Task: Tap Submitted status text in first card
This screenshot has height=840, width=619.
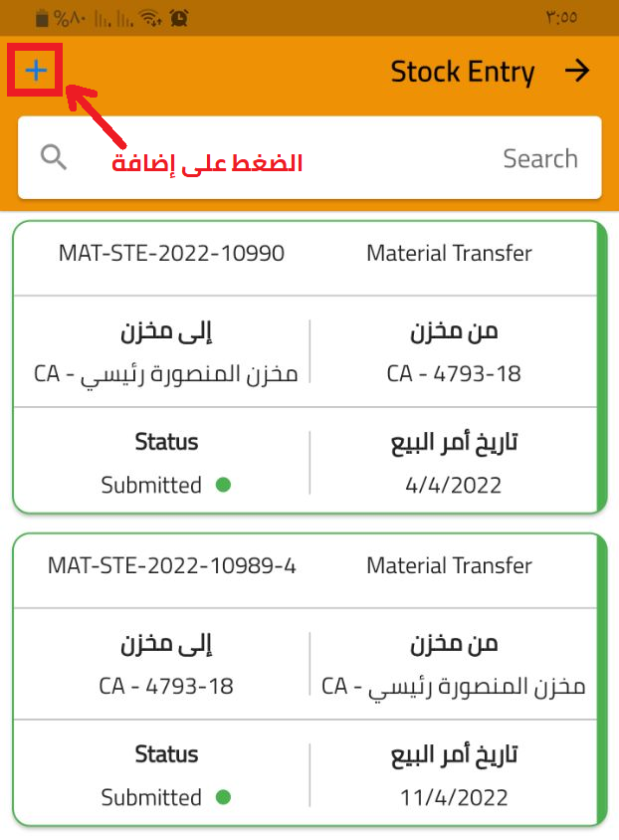Action: click(151, 486)
